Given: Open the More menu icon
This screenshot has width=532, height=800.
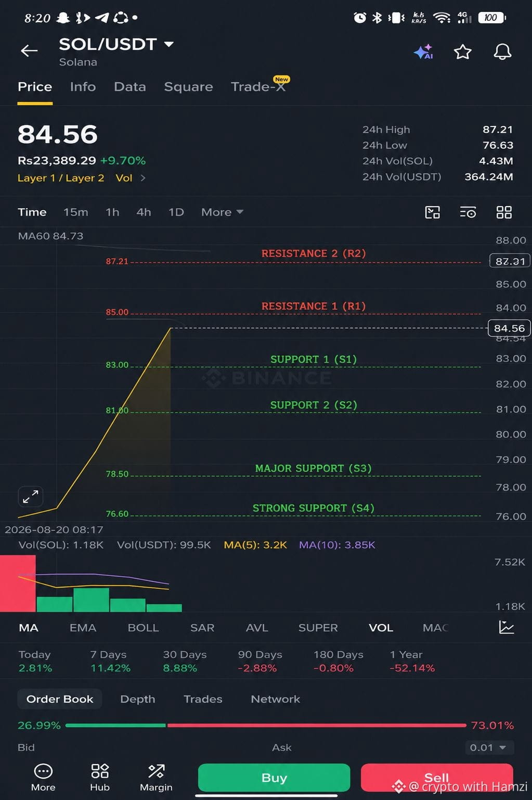Looking at the screenshot, I should (x=43, y=778).
